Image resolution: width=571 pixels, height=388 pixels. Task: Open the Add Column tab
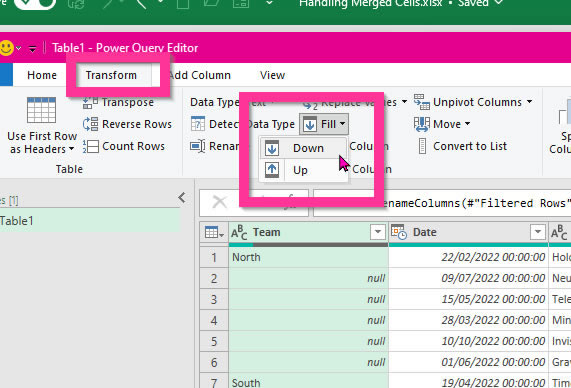(200, 75)
